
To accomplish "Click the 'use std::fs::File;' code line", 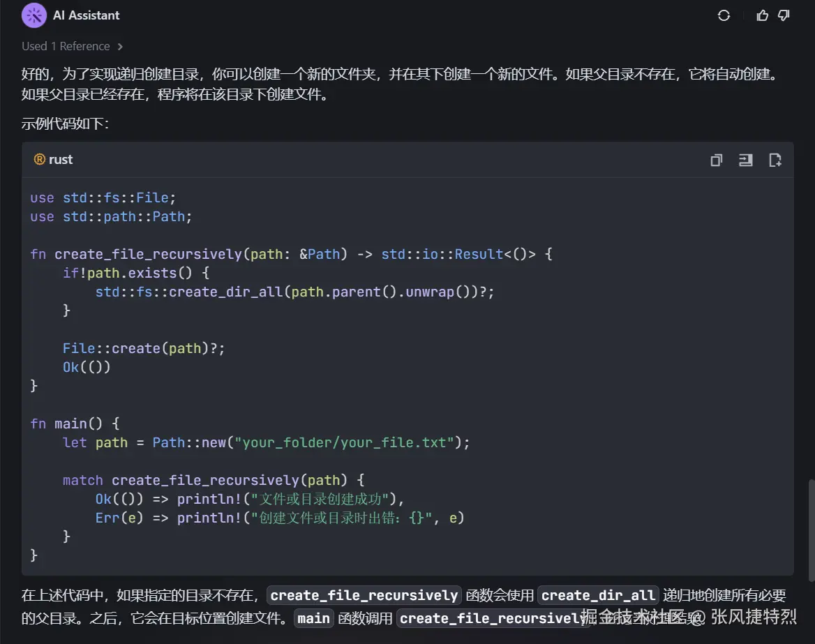I will tap(103, 198).
